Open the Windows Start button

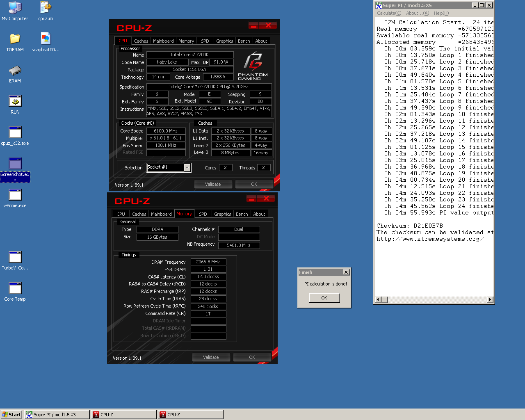(11, 415)
